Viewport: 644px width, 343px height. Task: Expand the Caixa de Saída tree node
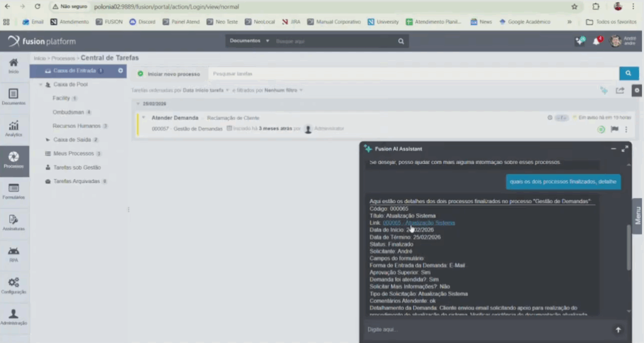point(48,139)
